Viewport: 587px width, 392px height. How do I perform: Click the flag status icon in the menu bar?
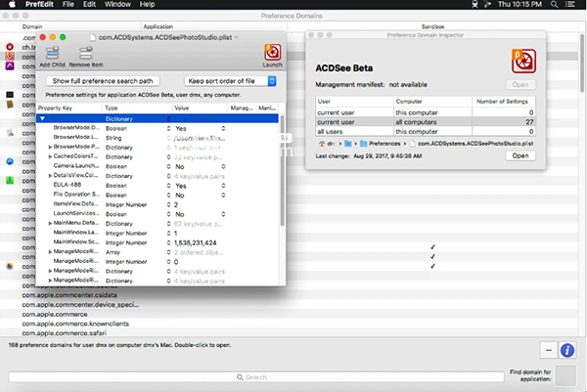coord(487,5)
